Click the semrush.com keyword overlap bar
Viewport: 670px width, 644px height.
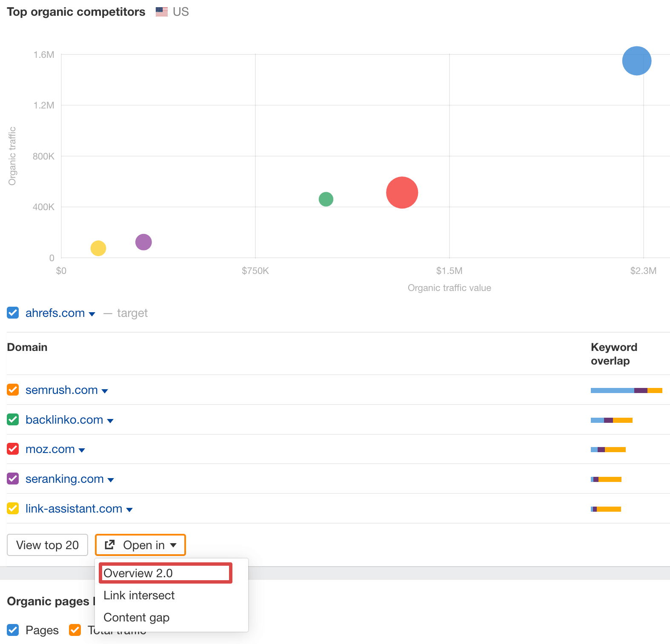point(626,390)
